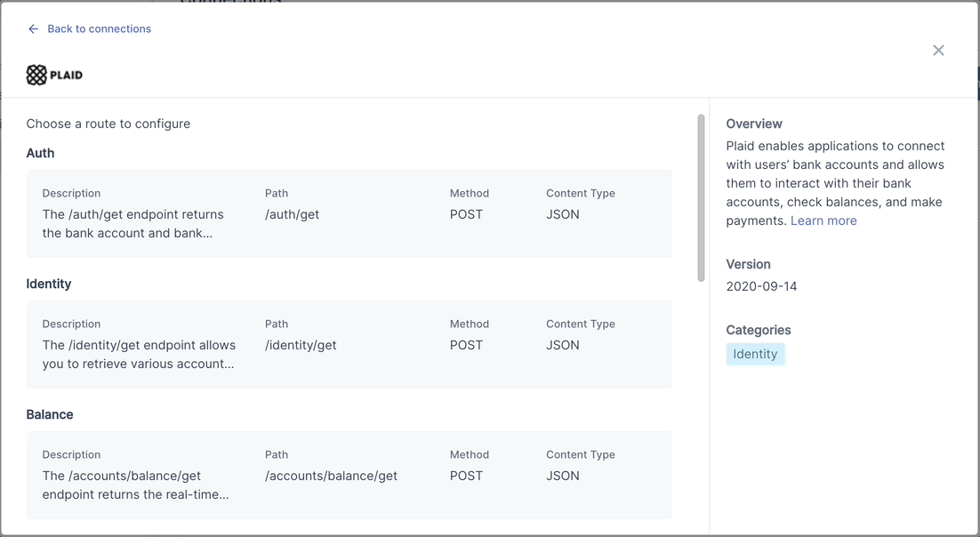Image resolution: width=980 pixels, height=537 pixels.
Task: Click the Balance section heading
Action: [x=50, y=414]
